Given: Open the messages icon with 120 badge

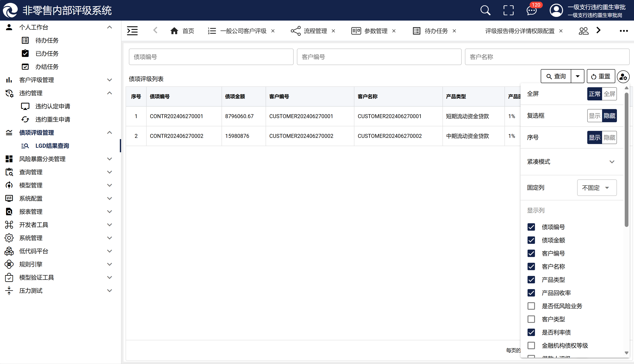Looking at the screenshot, I should [x=531, y=11].
